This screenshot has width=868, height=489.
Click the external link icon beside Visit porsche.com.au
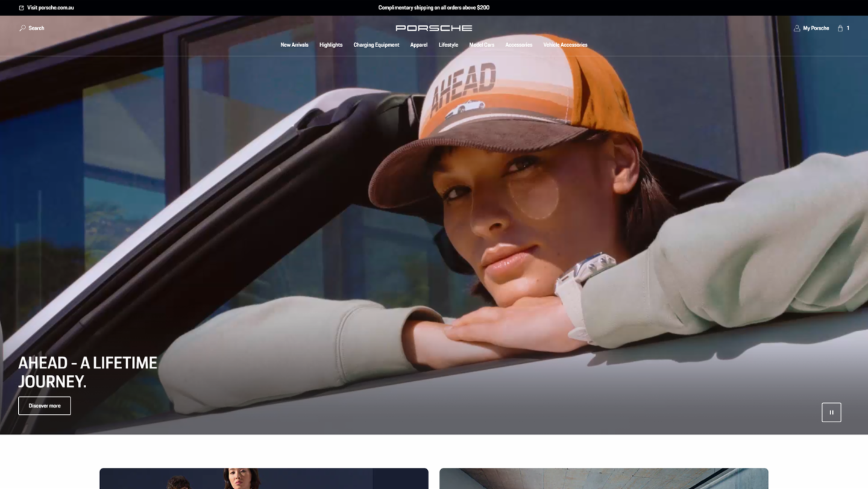pos(22,8)
